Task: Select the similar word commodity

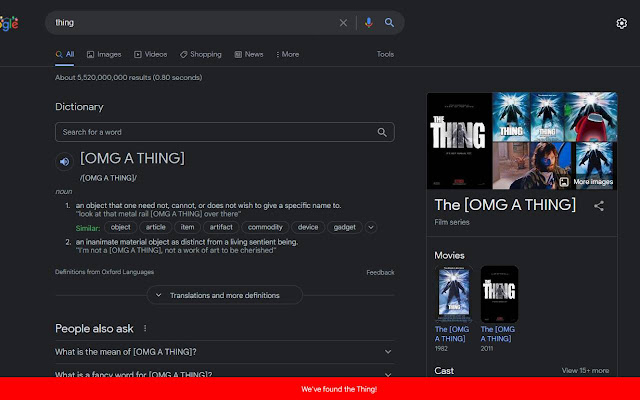Action: click(x=265, y=227)
